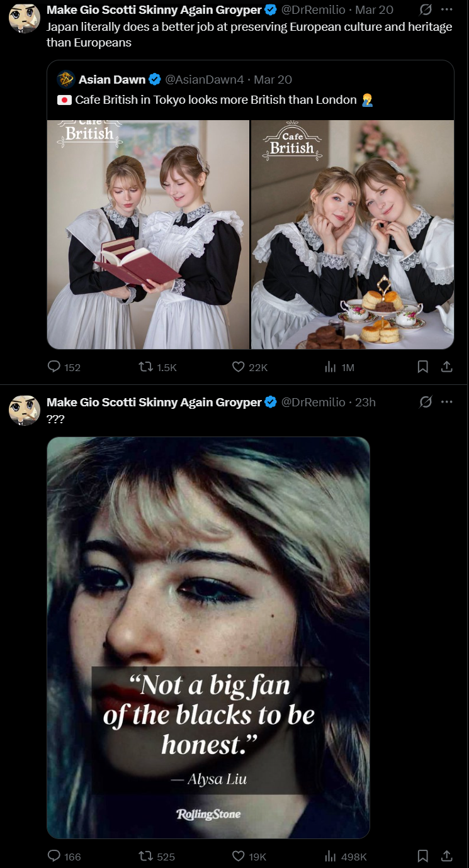Bookmark the ??? tweet
This screenshot has width=469, height=868.
point(423,856)
